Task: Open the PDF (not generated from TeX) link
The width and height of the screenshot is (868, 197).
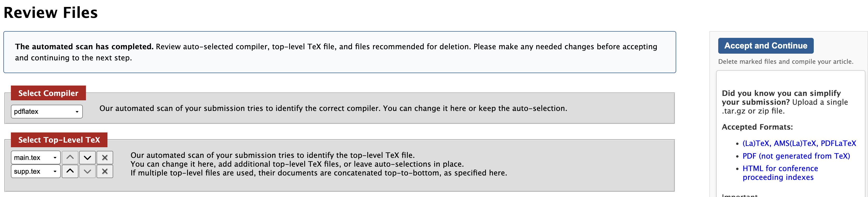Action: [796, 156]
